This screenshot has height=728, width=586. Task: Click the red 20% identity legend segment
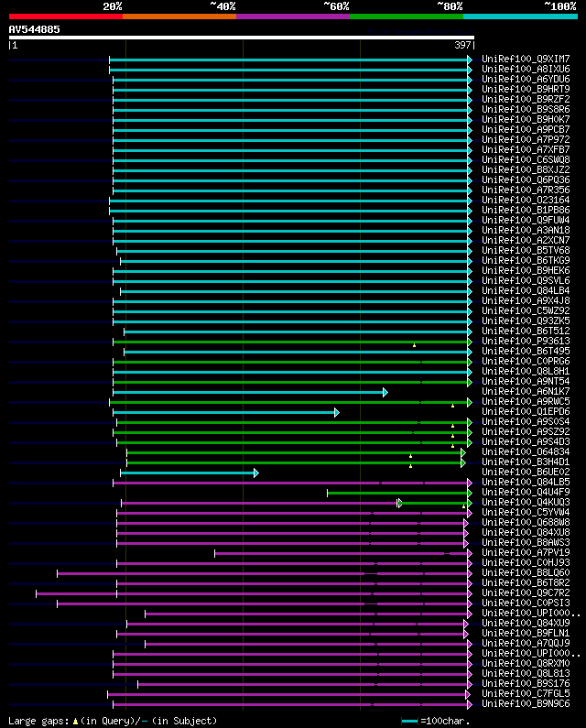point(66,16)
